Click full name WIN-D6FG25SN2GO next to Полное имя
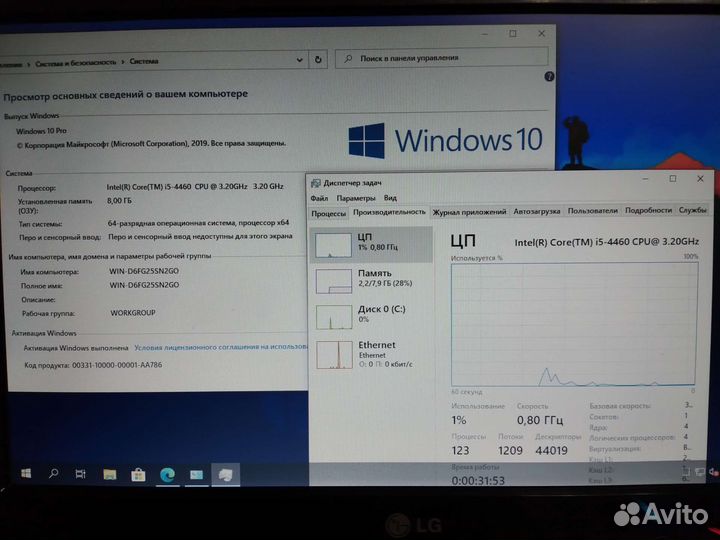Screen dimensions: 720x540 point(144,285)
